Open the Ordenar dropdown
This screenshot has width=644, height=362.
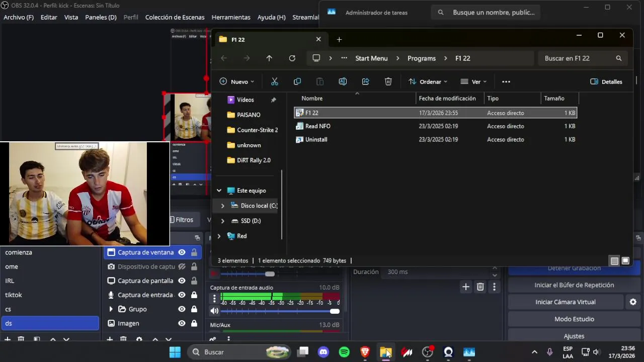pos(428,81)
